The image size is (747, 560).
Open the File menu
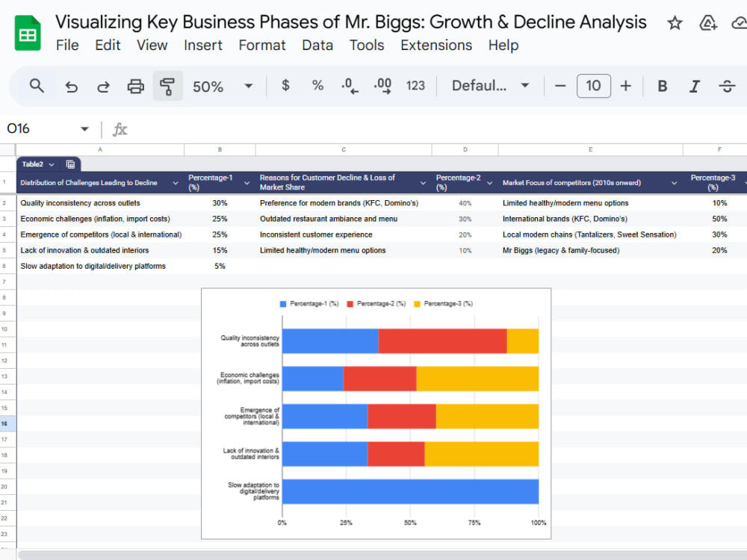click(x=67, y=46)
